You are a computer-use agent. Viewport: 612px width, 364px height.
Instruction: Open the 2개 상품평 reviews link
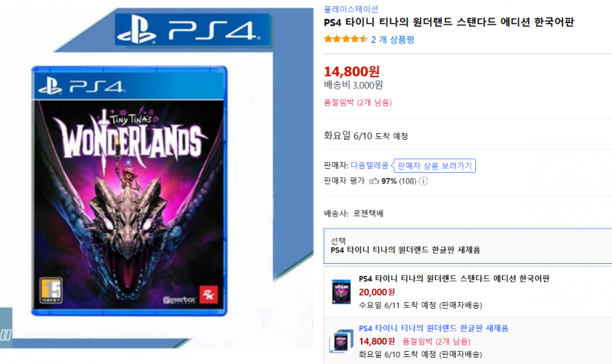click(x=392, y=40)
